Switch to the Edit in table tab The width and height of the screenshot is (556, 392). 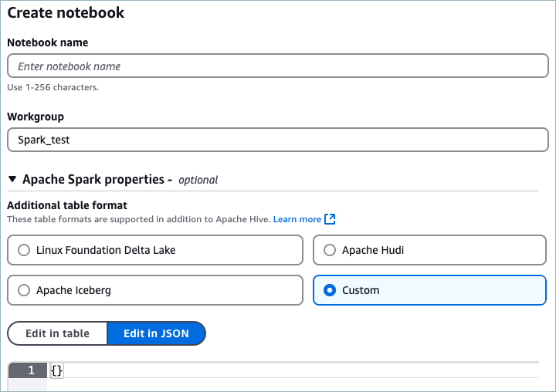tap(57, 333)
